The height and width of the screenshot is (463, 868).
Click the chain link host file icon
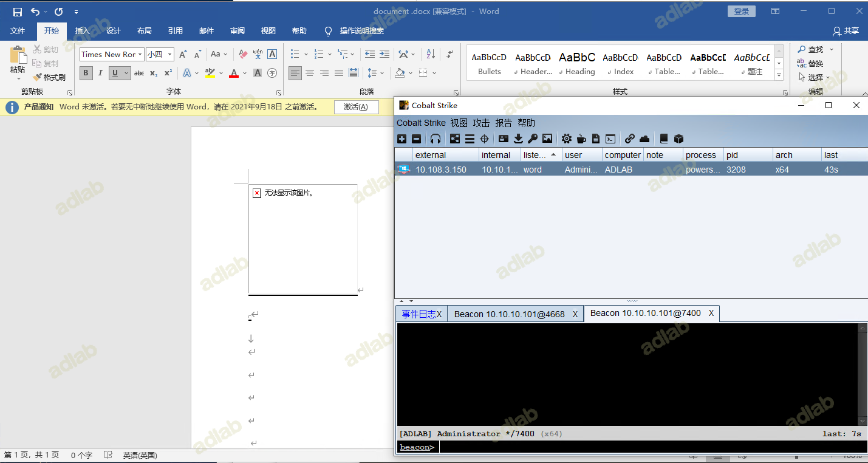[630, 139]
